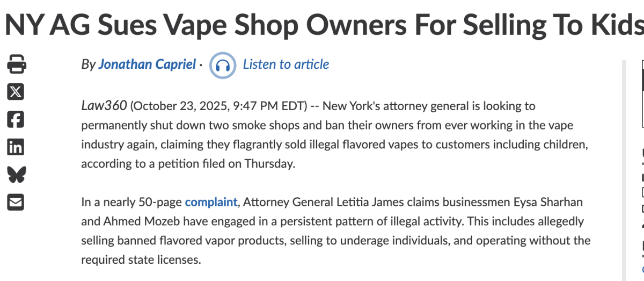Open the linked 'complaint' document
The width and height of the screenshot is (644, 281).
click(211, 202)
